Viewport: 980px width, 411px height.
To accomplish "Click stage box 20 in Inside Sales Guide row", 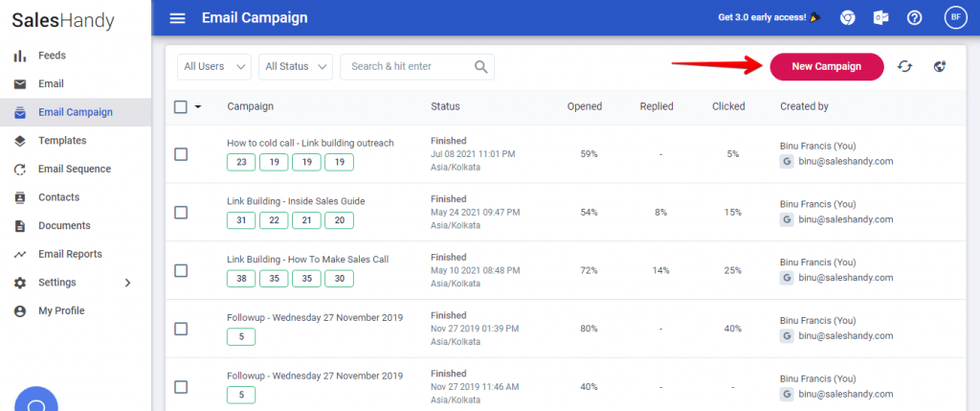I will tap(340, 220).
